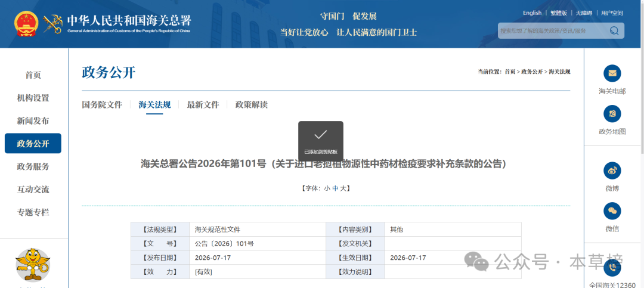The height and width of the screenshot is (288, 644).
Task: Click the 公告〔2026〕101号 cell
Action: click(x=258, y=244)
